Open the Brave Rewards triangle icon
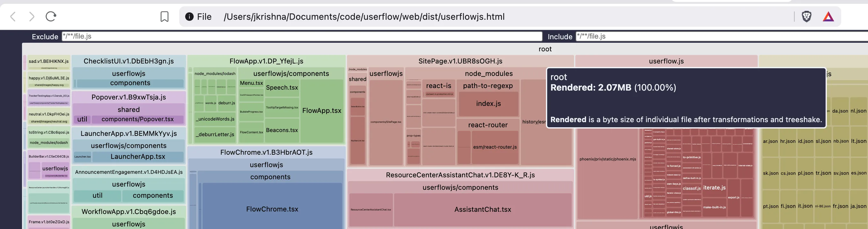 coord(828,17)
